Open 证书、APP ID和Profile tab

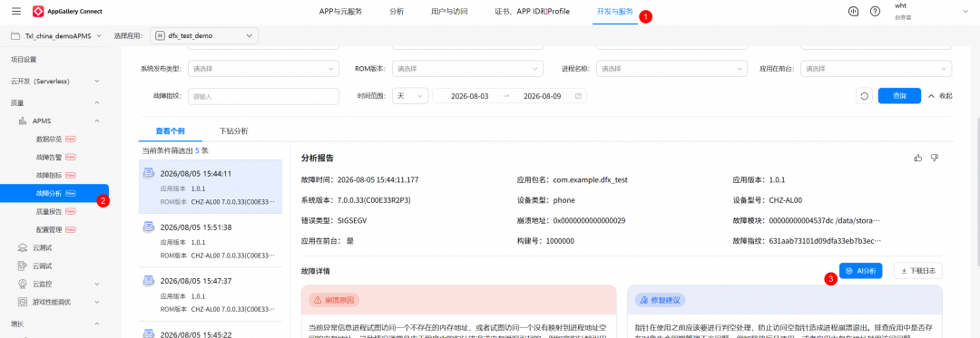(532, 11)
